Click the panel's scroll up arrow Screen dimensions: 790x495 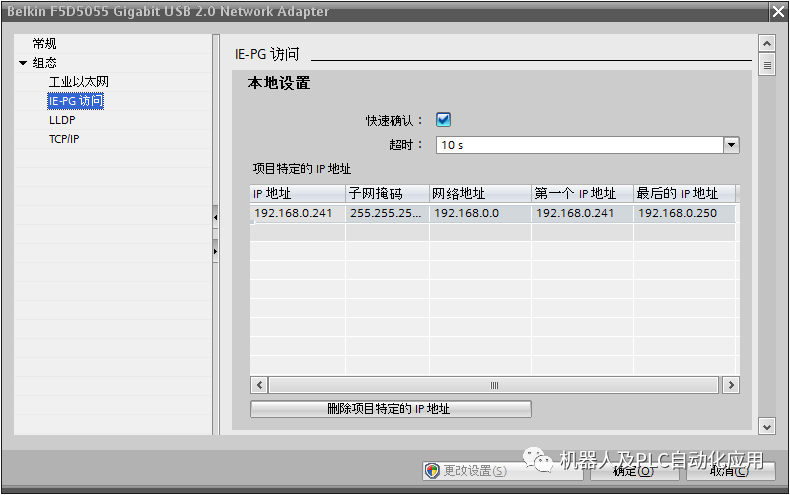click(767, 43)
